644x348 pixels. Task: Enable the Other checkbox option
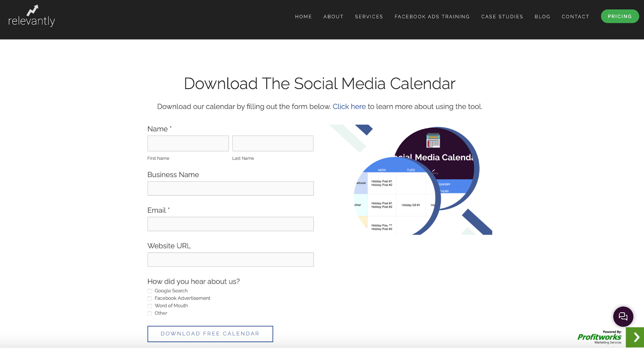(150, 313)
